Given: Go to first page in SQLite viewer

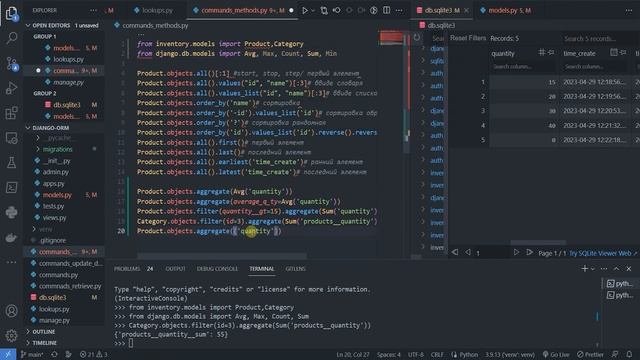Looking at the screenshot, I should [455, 252].
